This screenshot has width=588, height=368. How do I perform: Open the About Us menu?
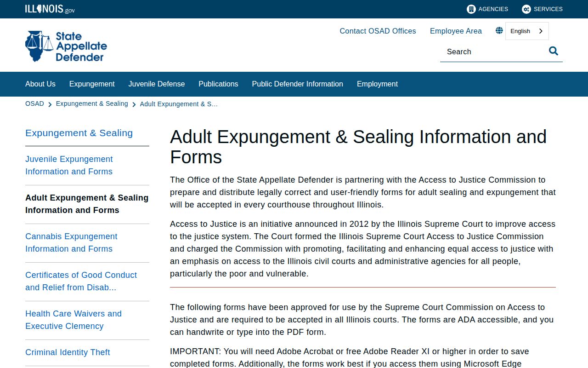[40, 84]
